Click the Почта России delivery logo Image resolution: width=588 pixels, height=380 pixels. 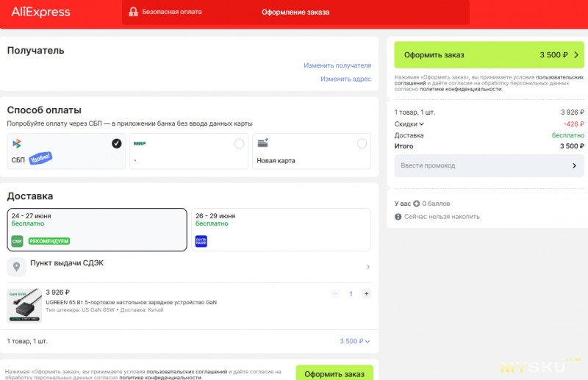coord(201,241)
